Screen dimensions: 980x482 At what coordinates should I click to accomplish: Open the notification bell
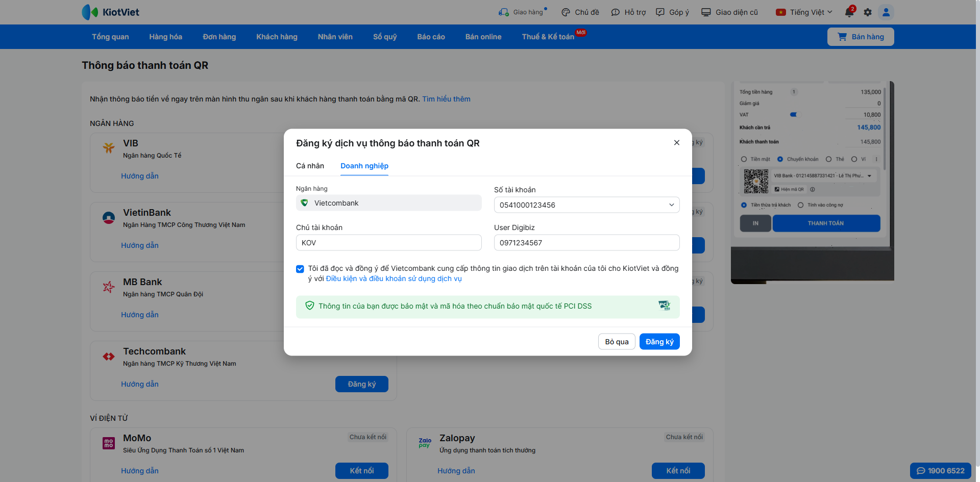tap(849, 12)
